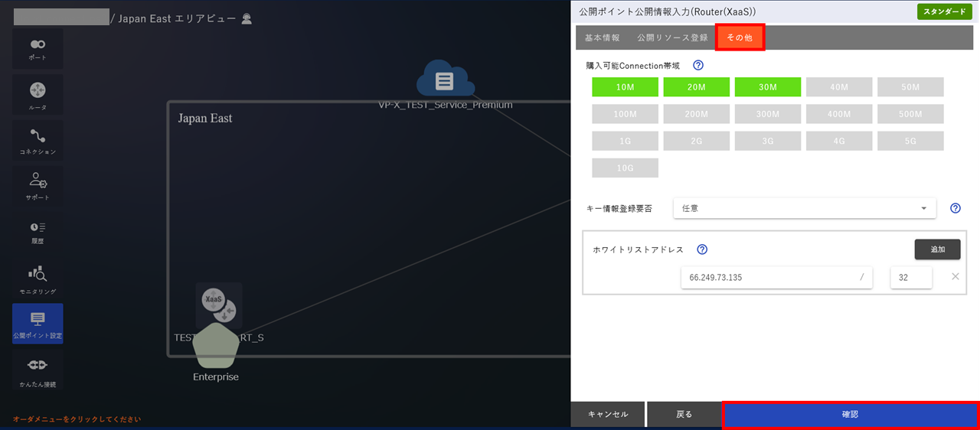The image size is (980, 430).
Task: Enable the 3G bandwidth option
Action: [768, 141]
